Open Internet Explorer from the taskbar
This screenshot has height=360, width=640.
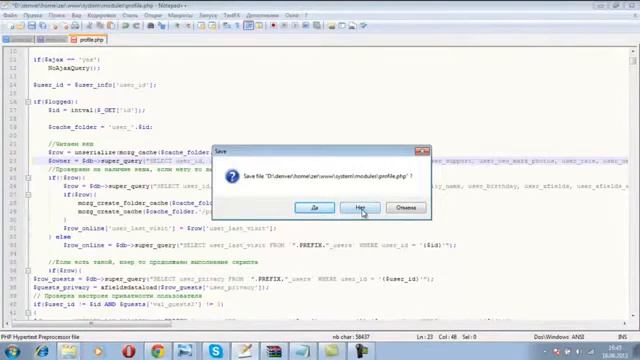point(41,351)
